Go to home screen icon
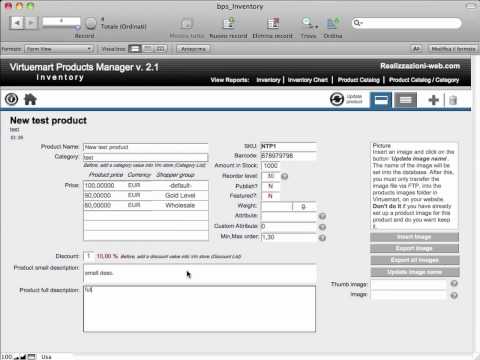Screen dimensions: 480x360 point(30,99)
